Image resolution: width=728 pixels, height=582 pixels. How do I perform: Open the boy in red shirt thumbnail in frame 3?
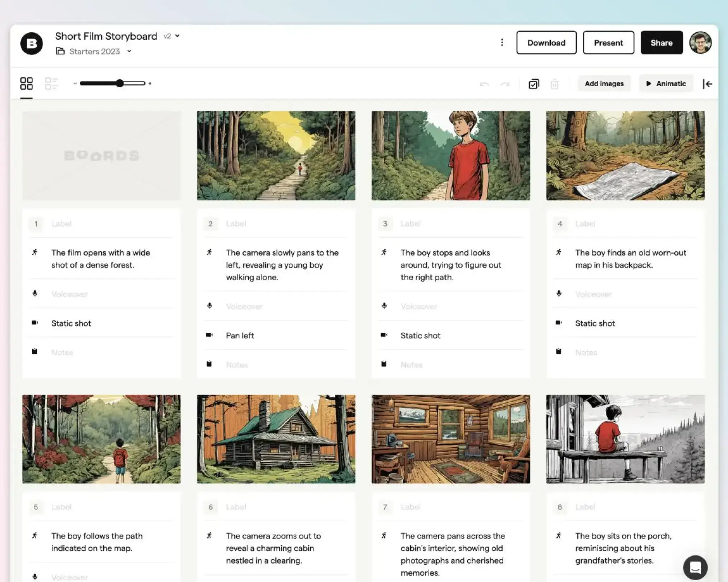(x=451, y=156)
